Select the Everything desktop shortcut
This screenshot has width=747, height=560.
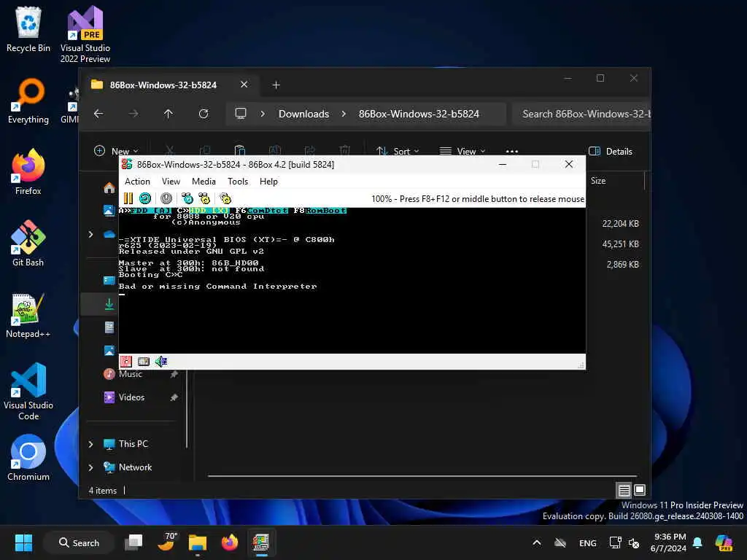coord(28,101)
